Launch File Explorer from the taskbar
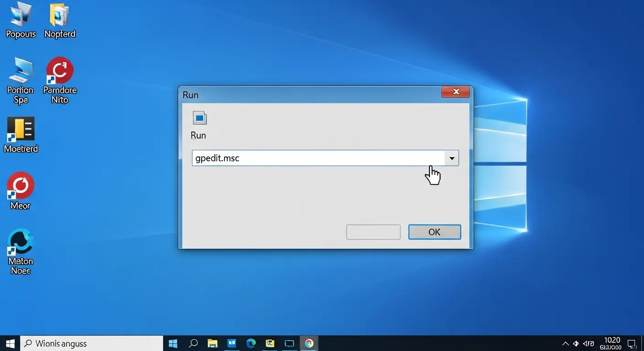The image size is (644, 351). click(212, 343)
